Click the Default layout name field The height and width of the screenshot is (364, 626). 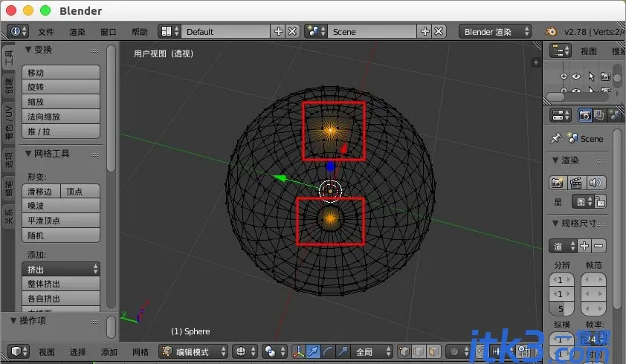(x=225, y=31)
